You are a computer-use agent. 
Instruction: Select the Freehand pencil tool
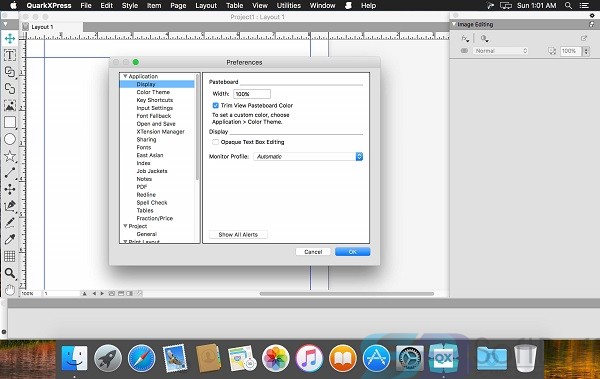[10, 223]
